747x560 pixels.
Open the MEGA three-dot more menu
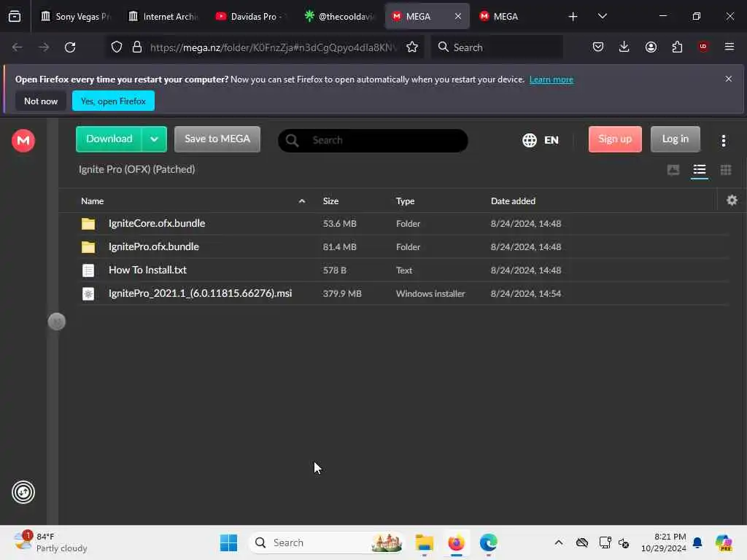(x=723, y=140)
